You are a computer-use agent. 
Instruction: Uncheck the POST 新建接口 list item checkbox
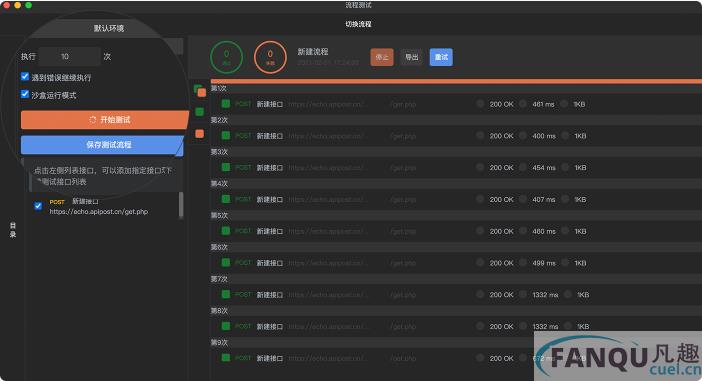point(38,206)
